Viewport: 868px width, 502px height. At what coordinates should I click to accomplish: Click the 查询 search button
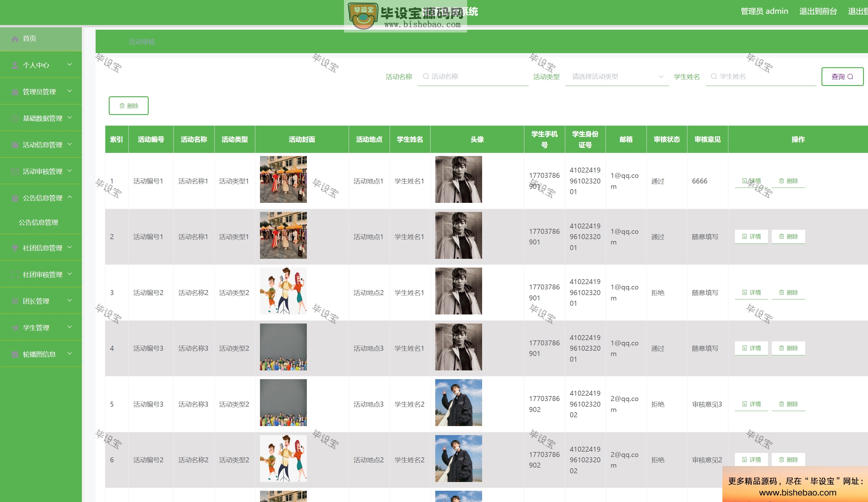(842, 77)
